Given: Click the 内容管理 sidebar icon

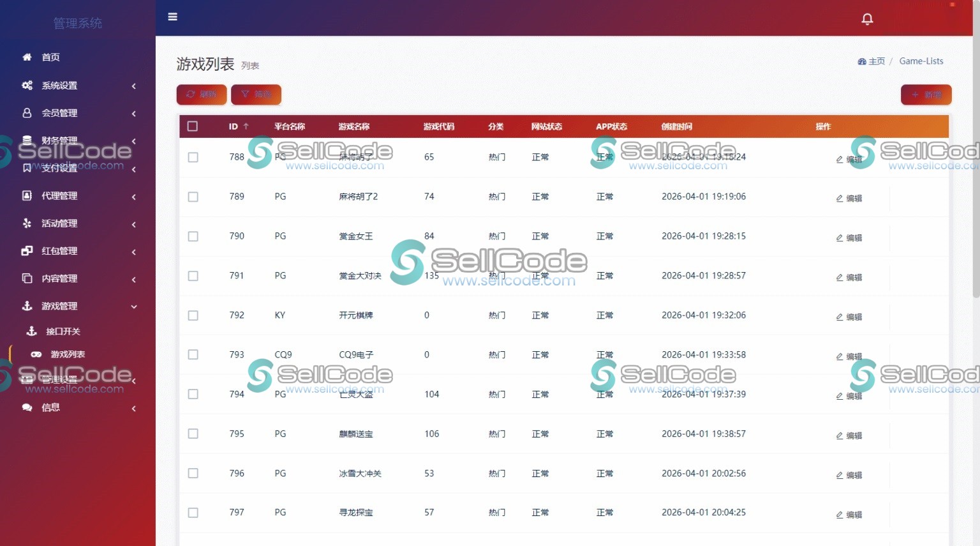Looking at the screenshot, I should [x=27, y=278].
